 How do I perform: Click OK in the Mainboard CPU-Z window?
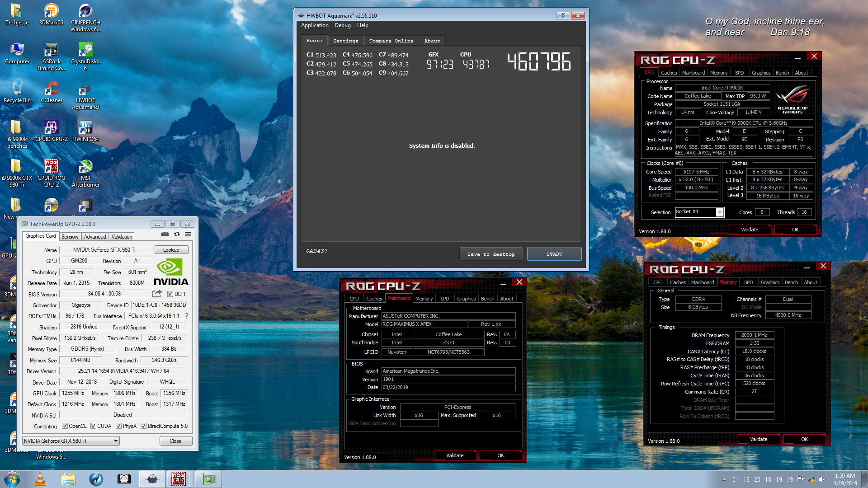[500, 455]
